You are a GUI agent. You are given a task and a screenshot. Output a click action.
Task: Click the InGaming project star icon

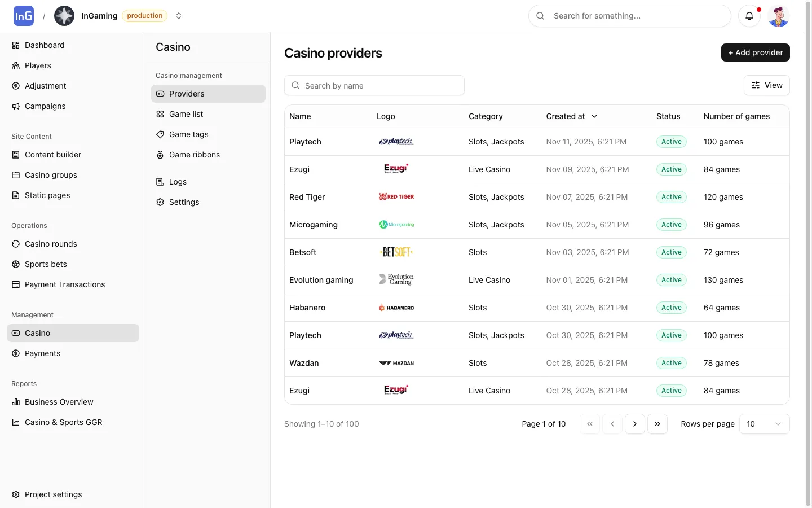64,16
